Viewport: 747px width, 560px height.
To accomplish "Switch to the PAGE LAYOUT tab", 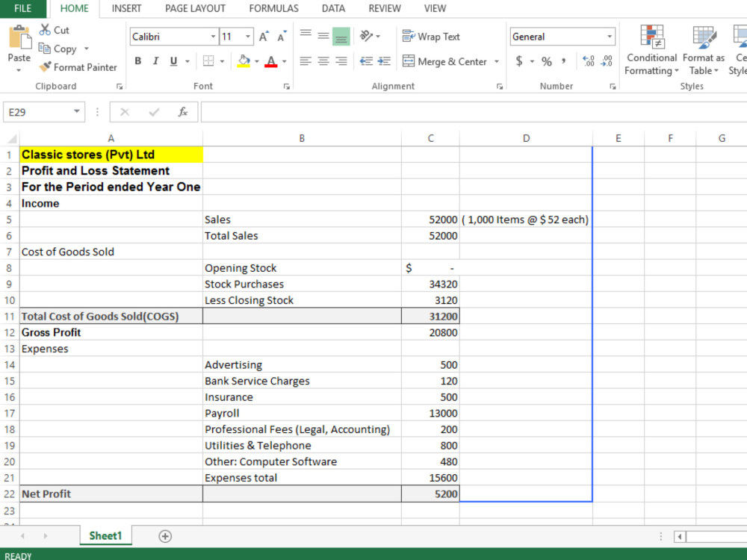I will click(195, 8).
